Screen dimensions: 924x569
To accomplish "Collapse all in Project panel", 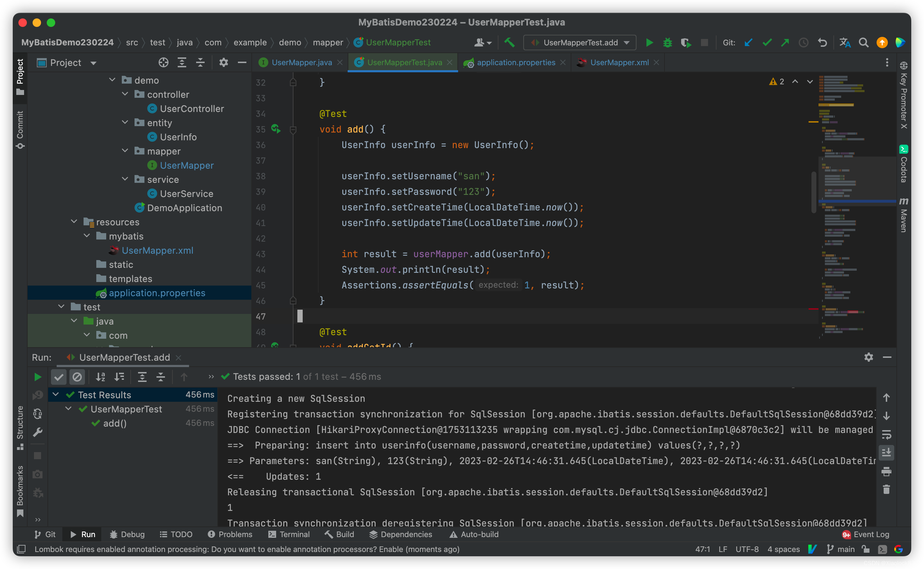I will tap(200, 62).
